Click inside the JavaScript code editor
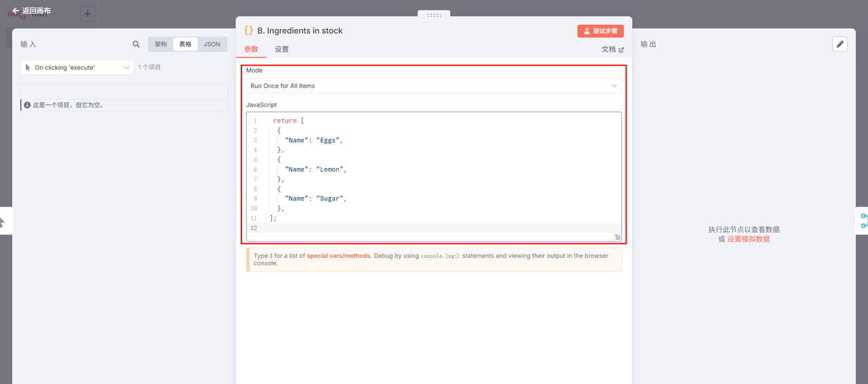This screenshot has width=868, height=384. coord(434,176)
